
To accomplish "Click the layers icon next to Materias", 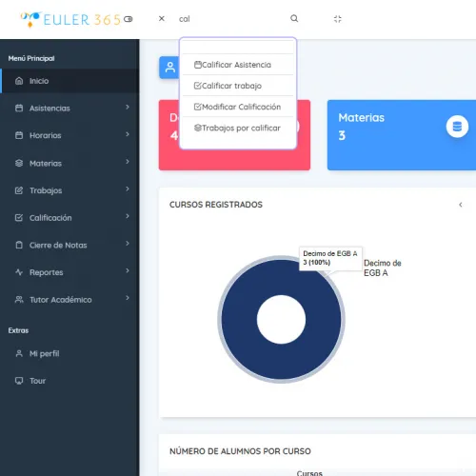I will point(19,163).
